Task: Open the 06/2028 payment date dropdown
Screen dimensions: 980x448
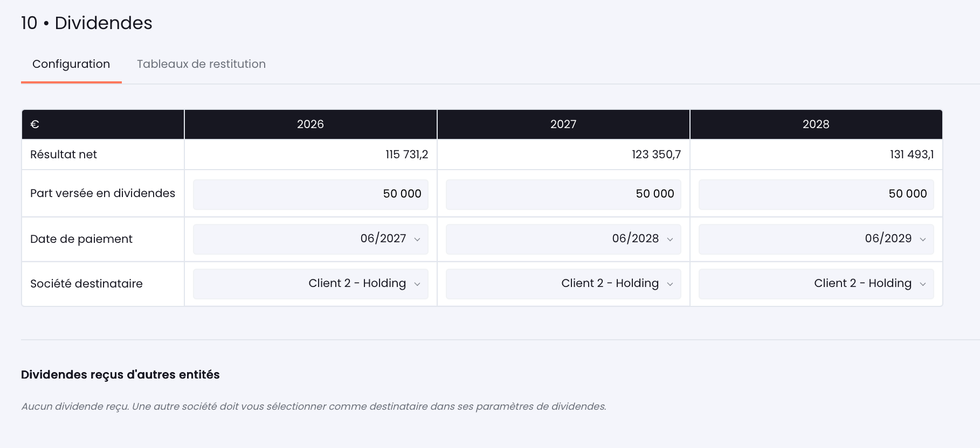Action: pyautogui.click(x=563, y=239)
